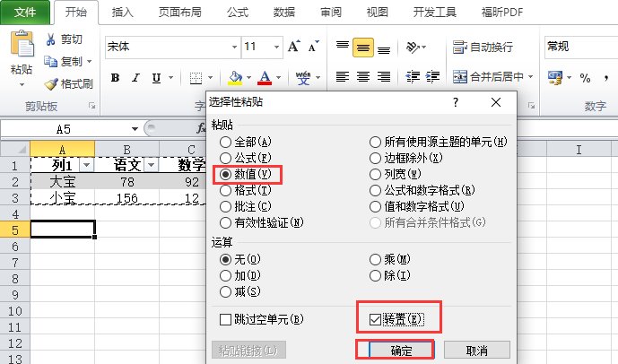Image resolution: width=618 pixels, height=364 pixels.
Task: Expand the Merge and Center dropdown arrow
Action: coord(530,76)
